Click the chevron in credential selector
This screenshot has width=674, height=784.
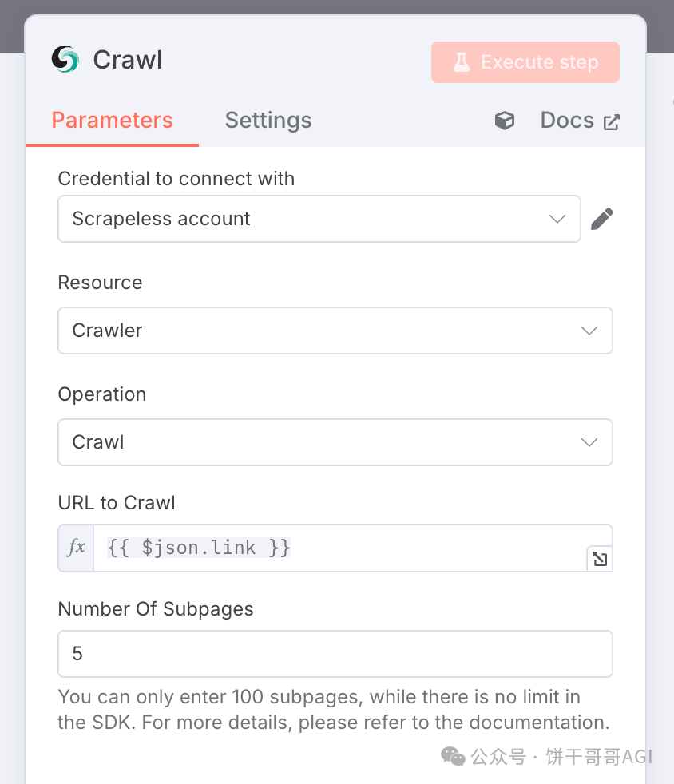pyautogui.click(x=557, y=219)
